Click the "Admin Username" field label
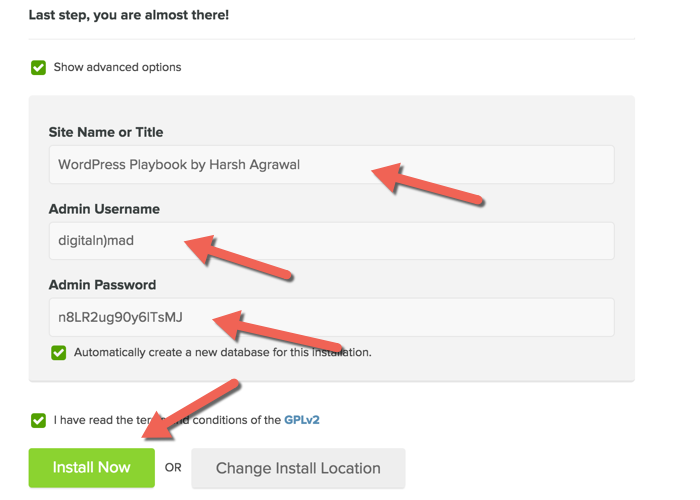 coord(103,209)
